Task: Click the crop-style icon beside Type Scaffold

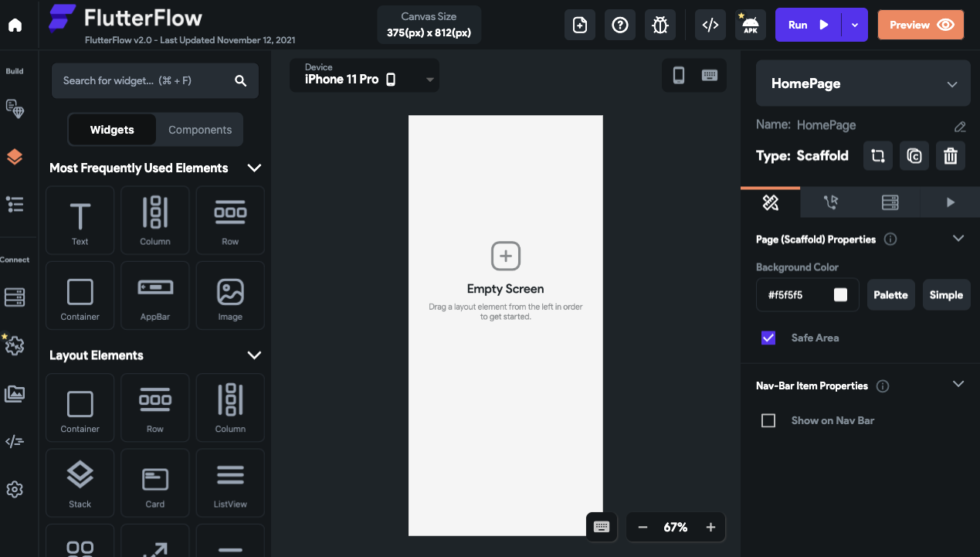Action: pos(878,156)
